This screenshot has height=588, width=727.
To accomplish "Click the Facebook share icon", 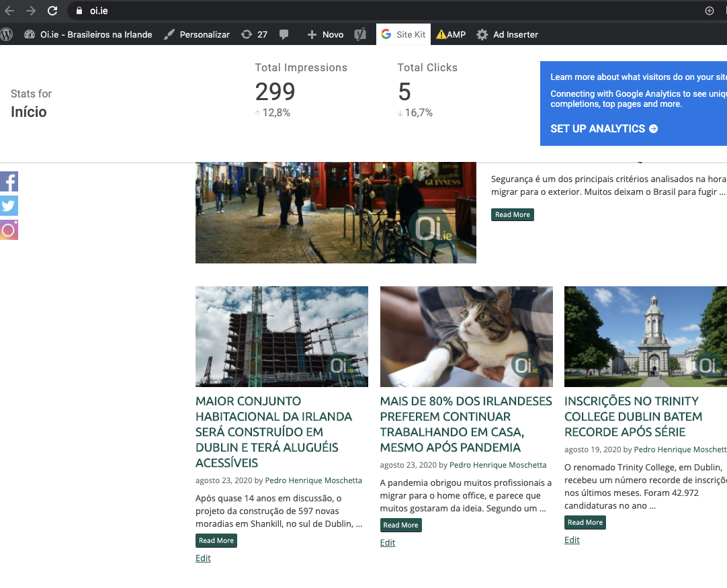I will (9, 181).
